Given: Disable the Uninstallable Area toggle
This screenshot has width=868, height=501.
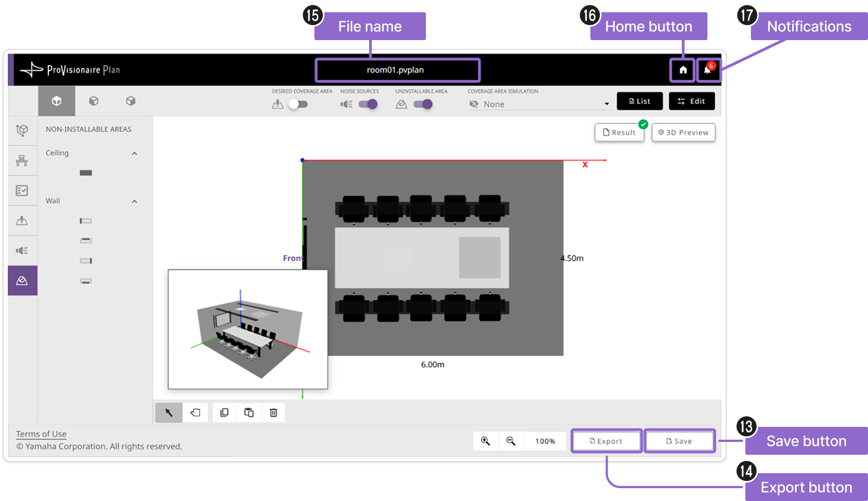Looking at the screenshot, I should tap(423, 104).
